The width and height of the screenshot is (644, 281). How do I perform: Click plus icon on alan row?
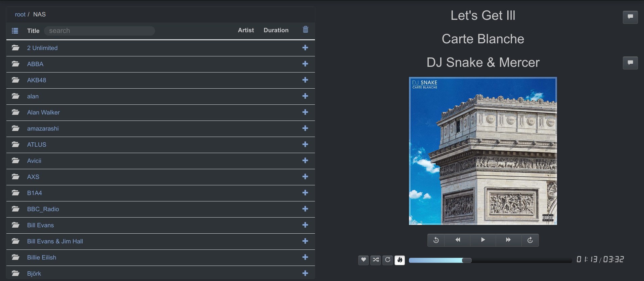pos(305,96)
